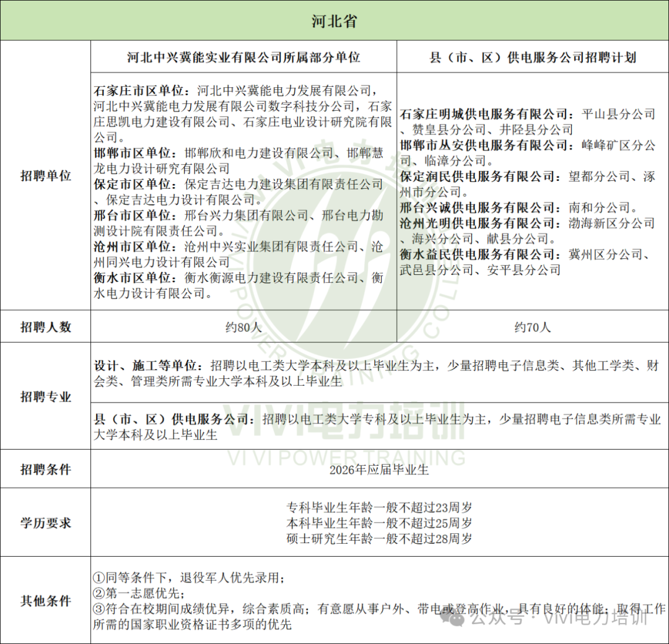
Task: Click the ①同等条件下，退役军人优先录用 line
Action: click(x=189, y=578)
